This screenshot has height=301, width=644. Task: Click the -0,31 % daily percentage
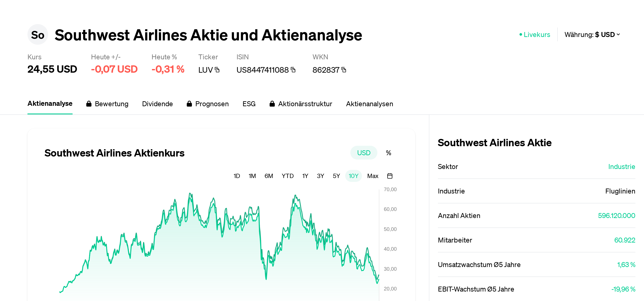click(168, 69)
